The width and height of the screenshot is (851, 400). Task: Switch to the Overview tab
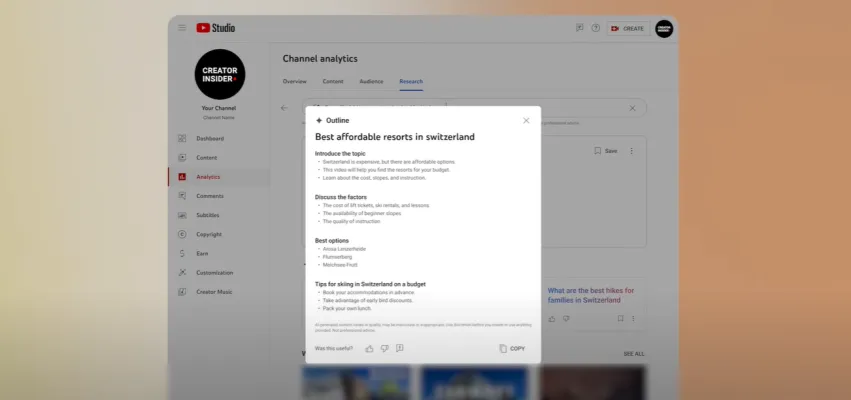click(294, 81)
